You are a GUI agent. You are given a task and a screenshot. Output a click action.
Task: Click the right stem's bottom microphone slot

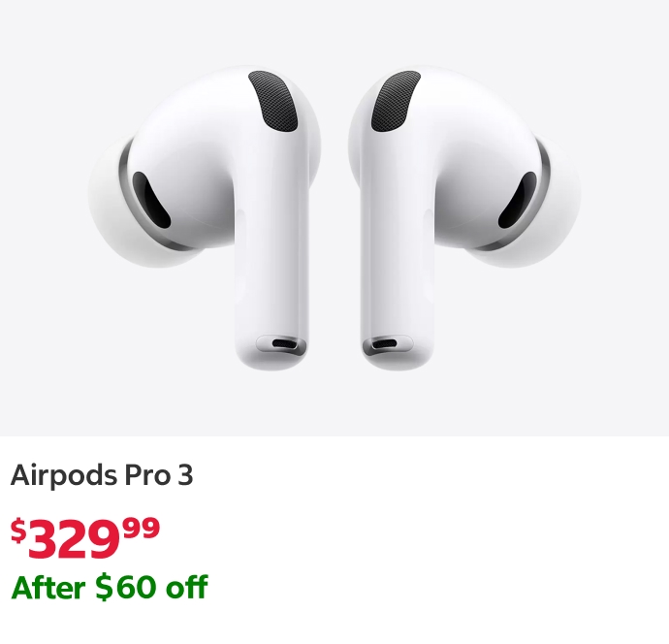click(x=386, y=343)
